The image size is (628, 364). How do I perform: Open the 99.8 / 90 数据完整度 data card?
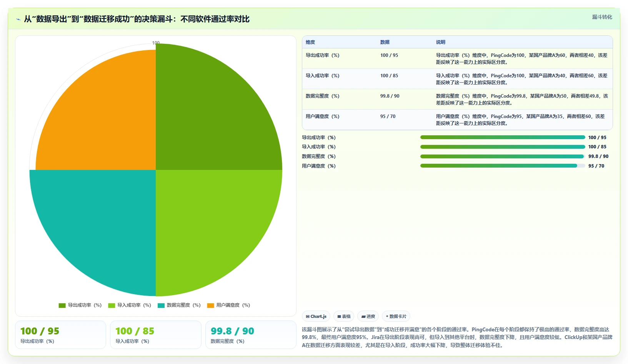(251, 335)
